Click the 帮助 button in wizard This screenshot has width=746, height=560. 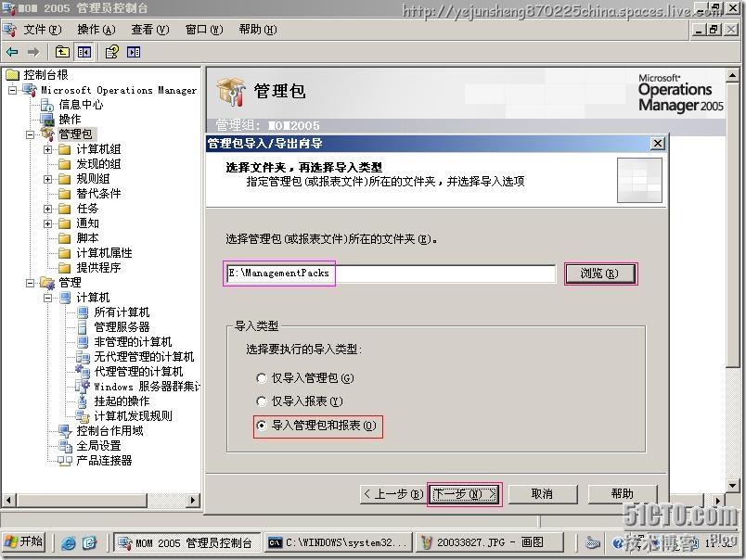(623, 494)
